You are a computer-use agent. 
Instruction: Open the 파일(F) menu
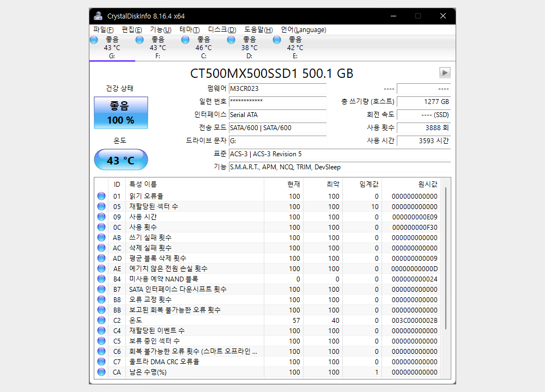point(103,30)
